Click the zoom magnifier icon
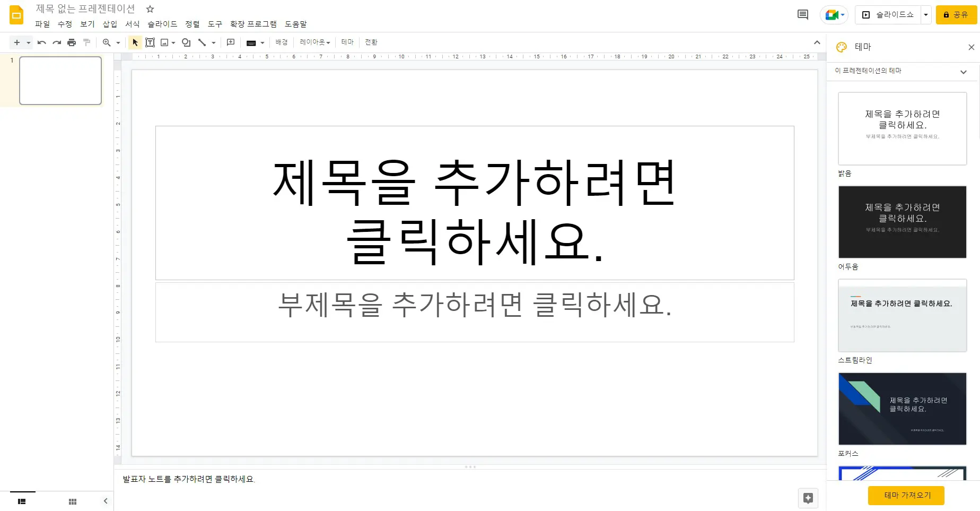 pos(107,42)
